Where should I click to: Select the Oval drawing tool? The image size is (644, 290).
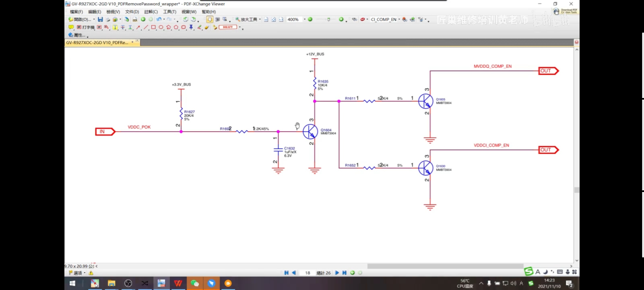point(161,27)
